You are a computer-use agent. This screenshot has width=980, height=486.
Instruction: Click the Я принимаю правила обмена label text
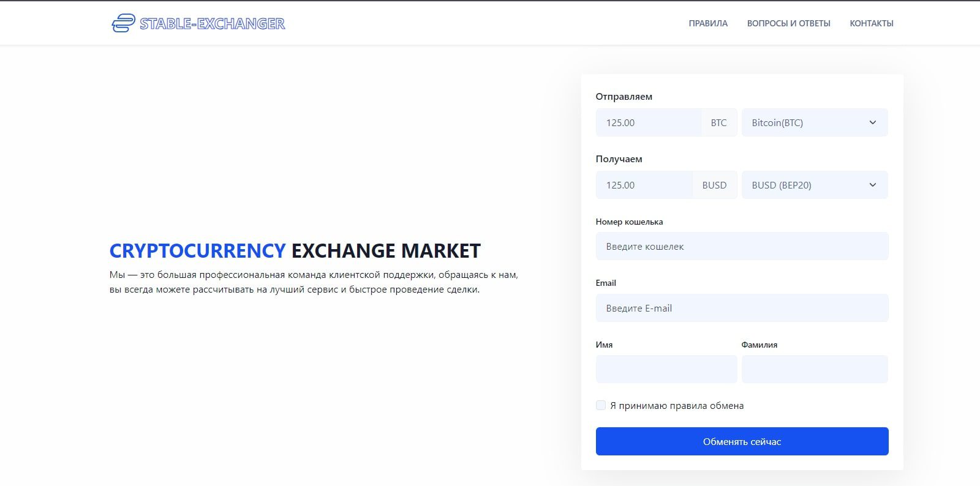(677, 406)
